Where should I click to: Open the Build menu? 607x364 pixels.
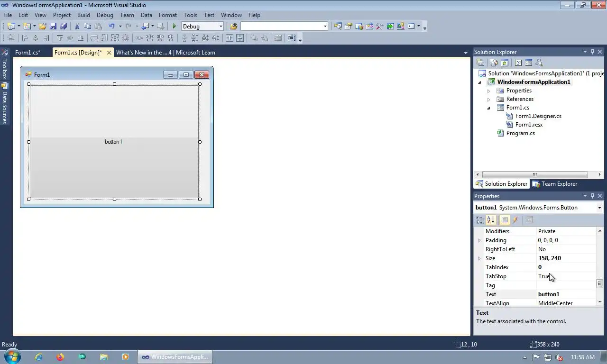(83, 15)
